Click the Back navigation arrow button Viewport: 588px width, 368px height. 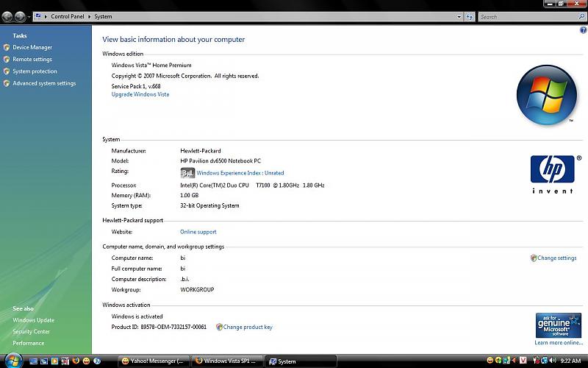7,15
